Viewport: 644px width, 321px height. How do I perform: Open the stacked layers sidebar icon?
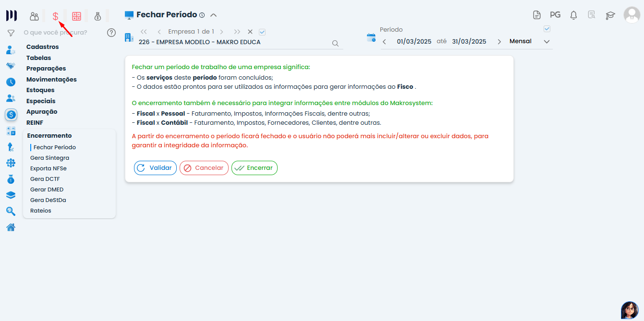coord(11,195)
